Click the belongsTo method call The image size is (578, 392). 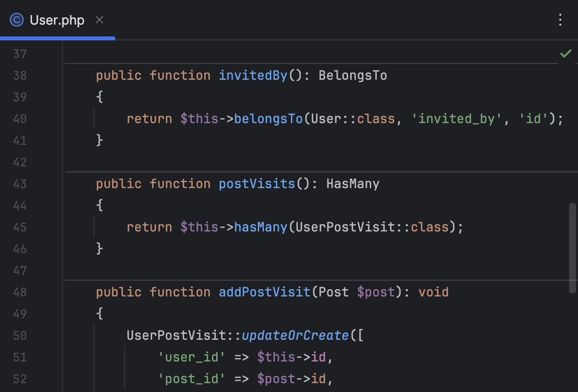tap(268, 119)
